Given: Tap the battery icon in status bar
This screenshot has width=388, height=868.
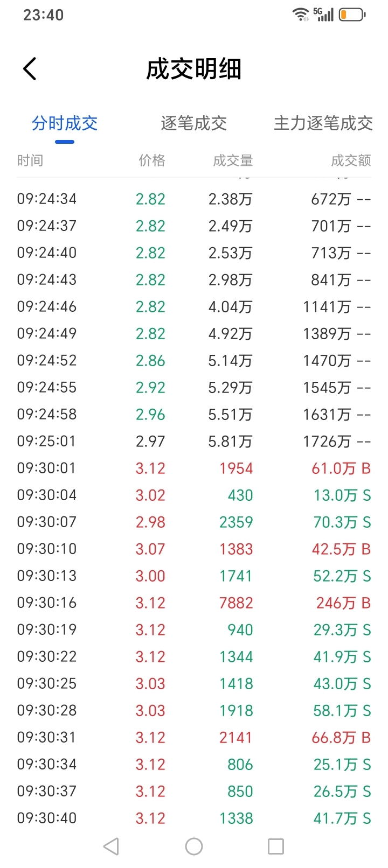Looking at the screenshot, I should click(x=352, y=15).
